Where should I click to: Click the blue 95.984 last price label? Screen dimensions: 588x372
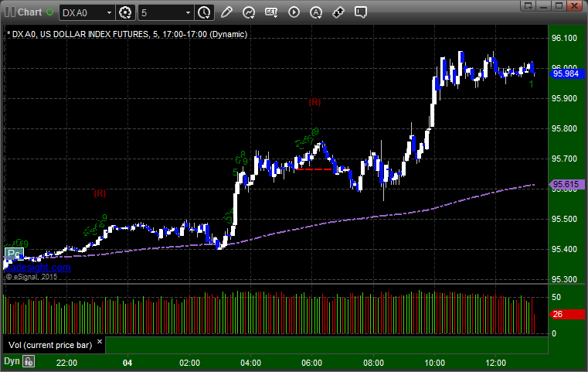[566, 73]
